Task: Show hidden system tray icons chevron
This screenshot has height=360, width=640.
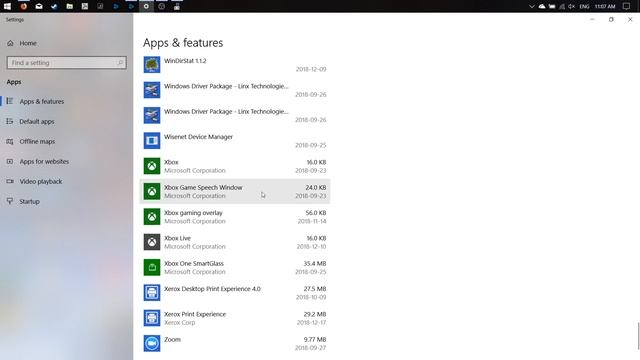Action: [x=531, y=6]
